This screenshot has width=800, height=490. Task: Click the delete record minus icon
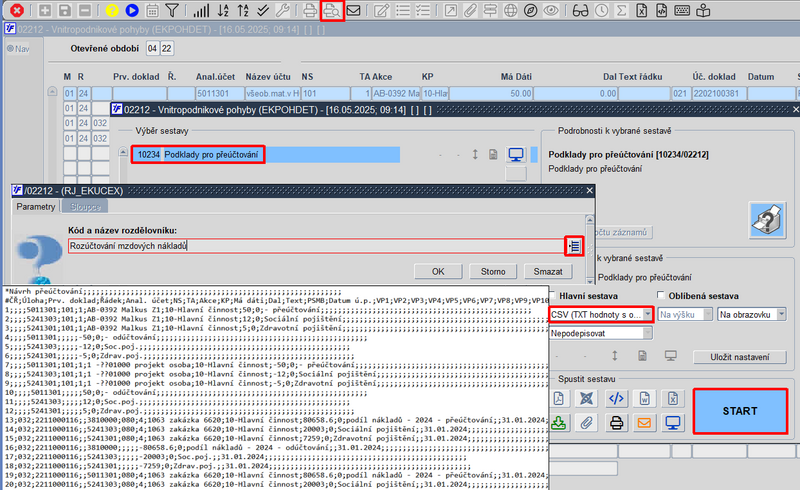[x=85, y=10]
